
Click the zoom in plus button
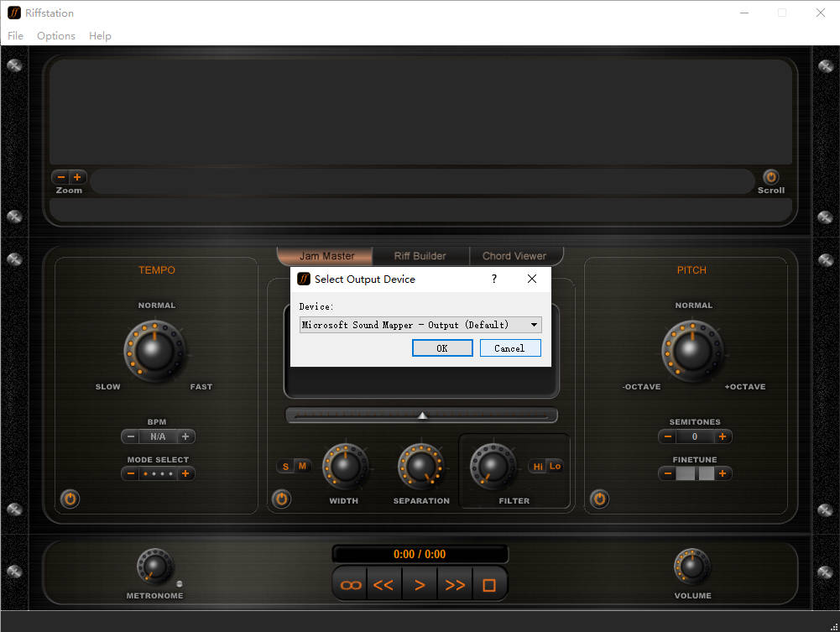point(77,177)
